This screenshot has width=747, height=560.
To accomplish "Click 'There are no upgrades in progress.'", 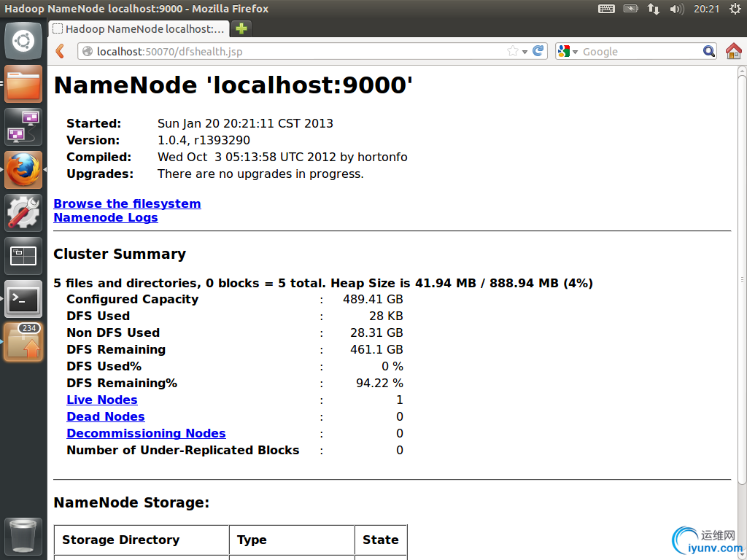I will [x=260, y=174].
